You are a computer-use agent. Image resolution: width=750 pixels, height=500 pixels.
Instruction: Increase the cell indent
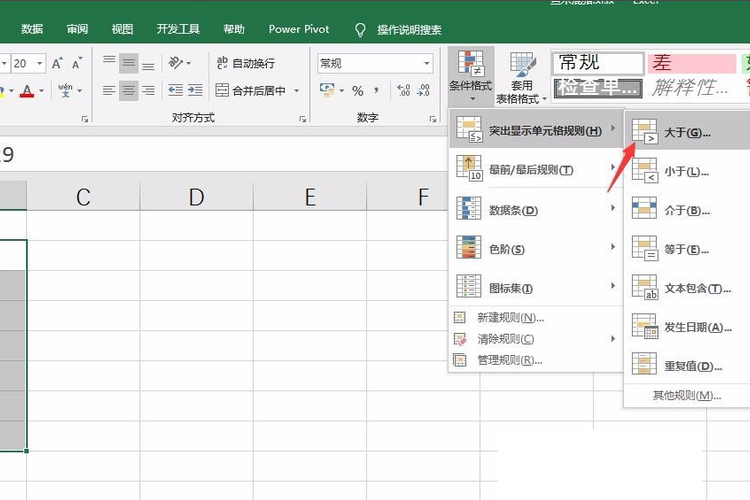tap(195, 90)
